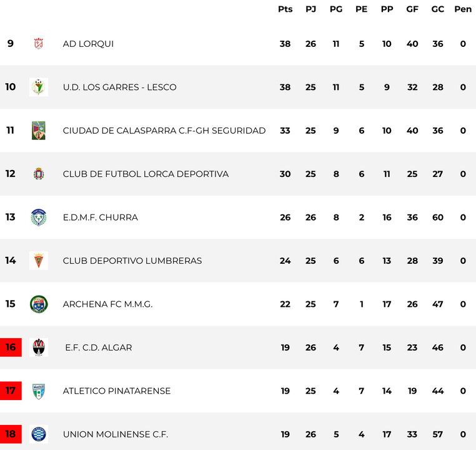Viewport: 476px width, 450px height.
Task: Click the red position 16 marker
Action: (11, 347)
